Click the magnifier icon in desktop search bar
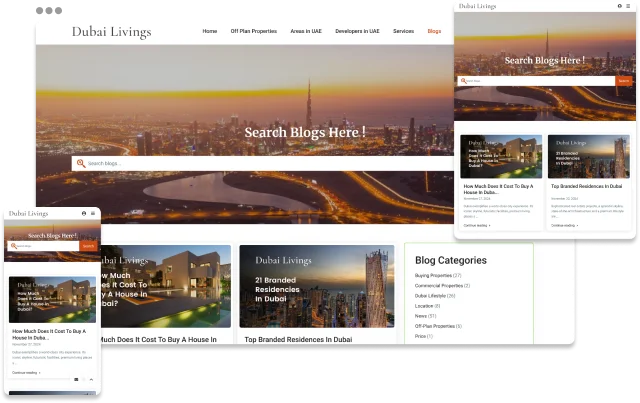Viewport: 640px width, 403px height. pyautogui.click(x=81, y=163)
